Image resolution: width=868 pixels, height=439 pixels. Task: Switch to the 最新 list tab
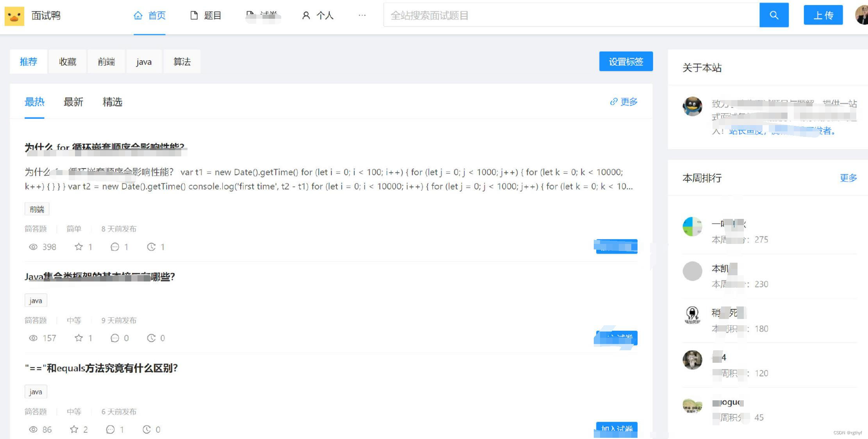(73, 102)
